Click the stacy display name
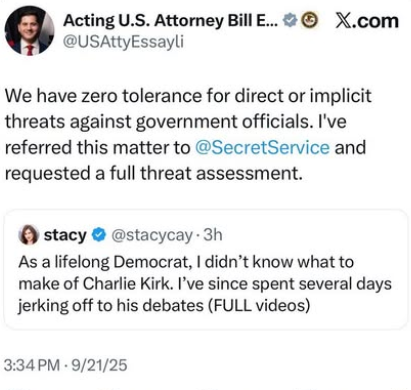This screenshot has height=390, width=411. pos(65,235)
